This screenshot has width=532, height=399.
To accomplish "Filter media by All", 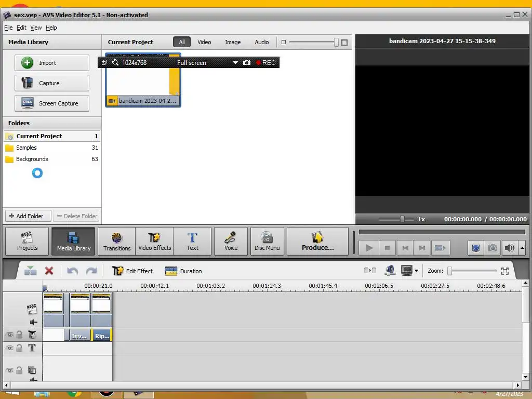I will [x=182, y=42].
